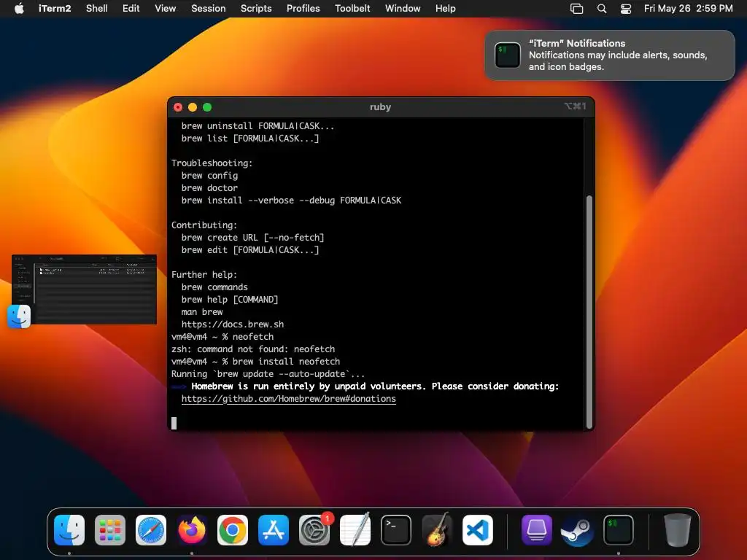
Task: Open the App Store Dock icon
Action: coord(274,530)
